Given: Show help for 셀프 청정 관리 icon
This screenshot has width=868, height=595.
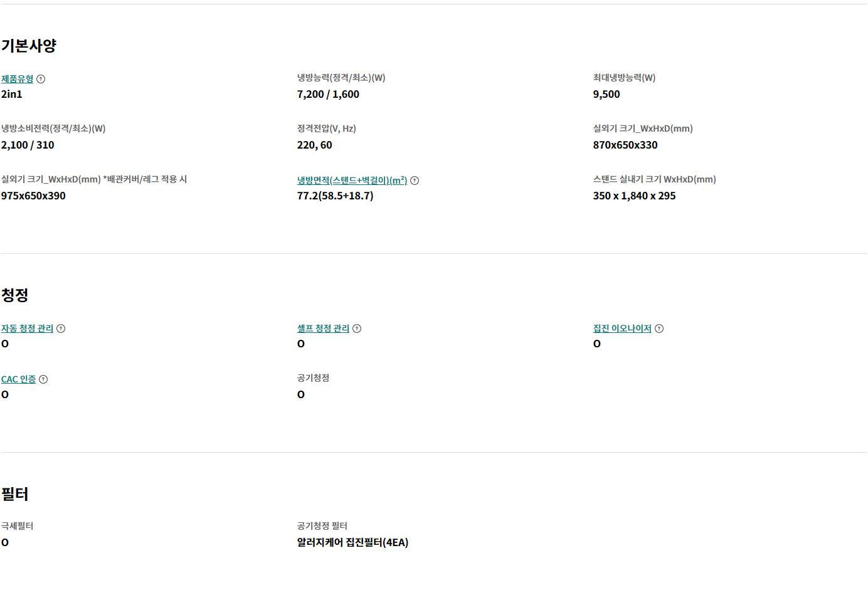Looking at the screenshot, I should point(357,329).
